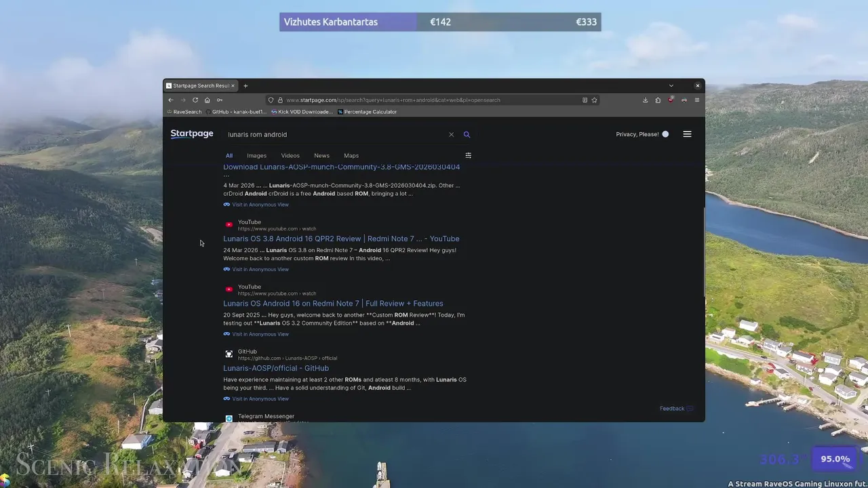Expand the list-all-tabs chevron
The image size is (868, 488).
click(x=671, y=85)
